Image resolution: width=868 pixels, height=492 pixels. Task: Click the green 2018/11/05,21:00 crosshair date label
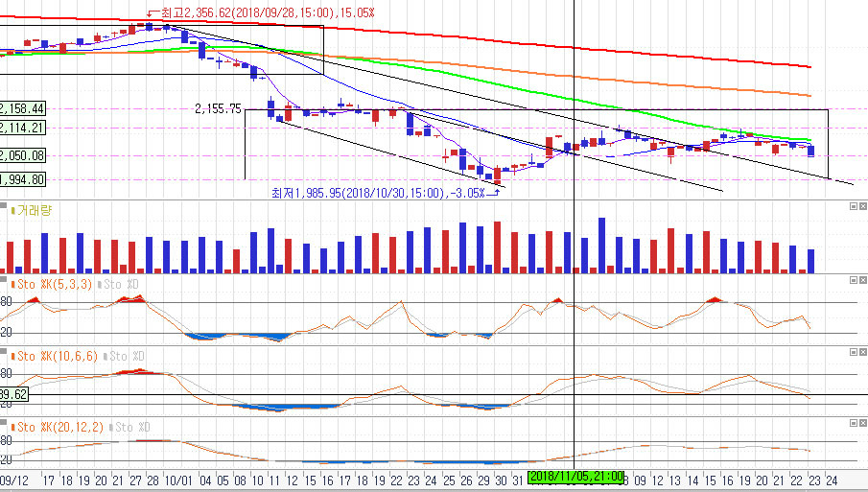coord(575,477)
